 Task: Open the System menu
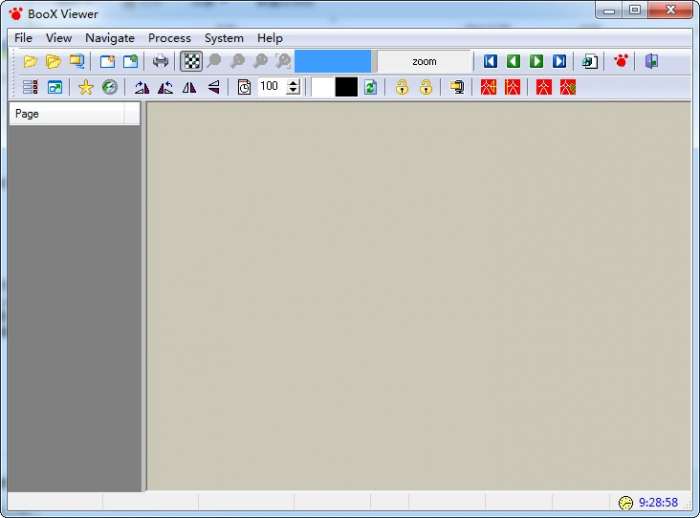tap(224, 38)
